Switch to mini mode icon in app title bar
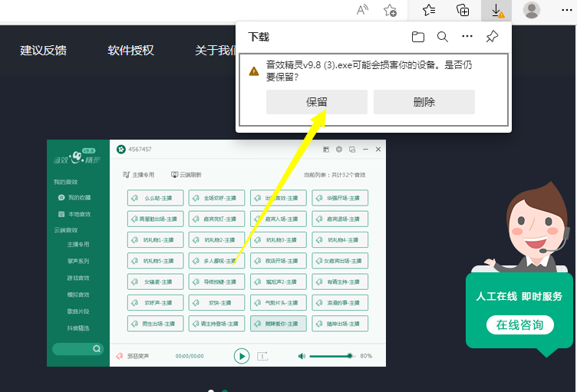 coord(352,150)
